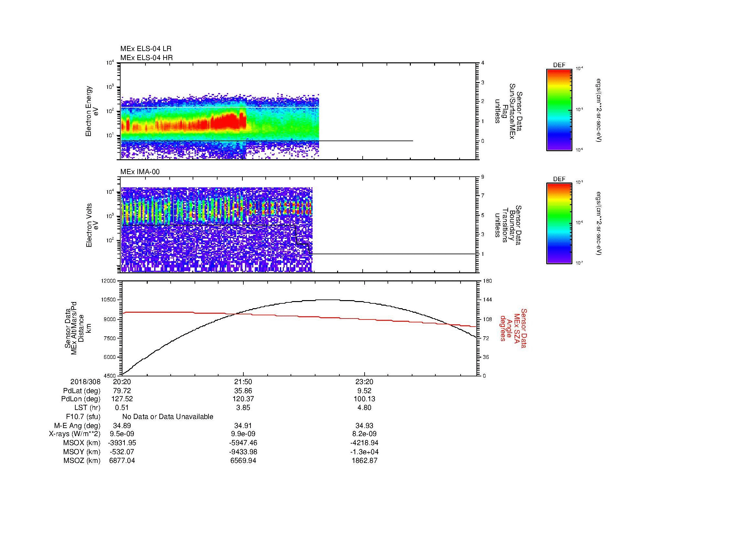Click the 144 SZA axis tick
This screenshot has width=756, height=534.
487,300
